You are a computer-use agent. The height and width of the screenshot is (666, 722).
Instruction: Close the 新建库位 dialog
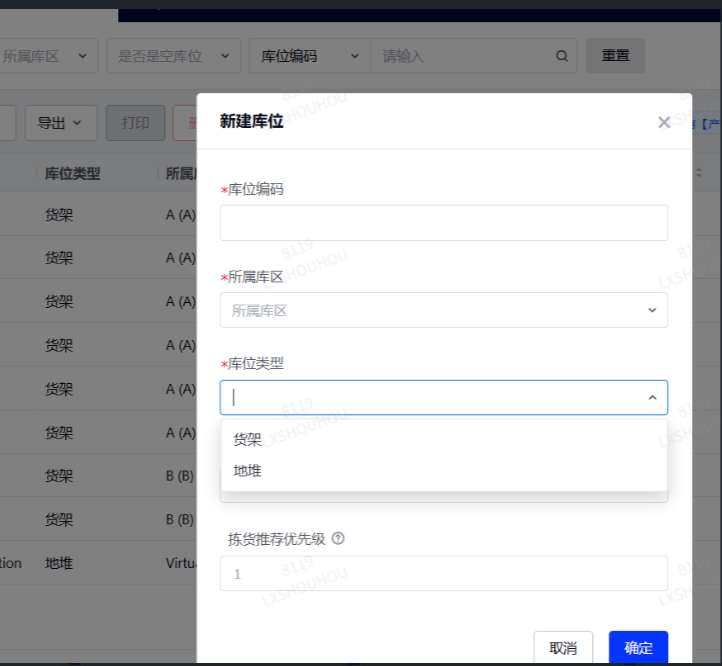pyautogui.click(x=664, y=123)
